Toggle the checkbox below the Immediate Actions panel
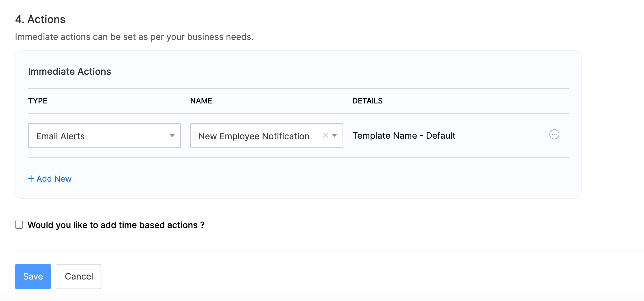Viewport: 644px width, 301px height. pyautogui.click(x=19, y=225)
